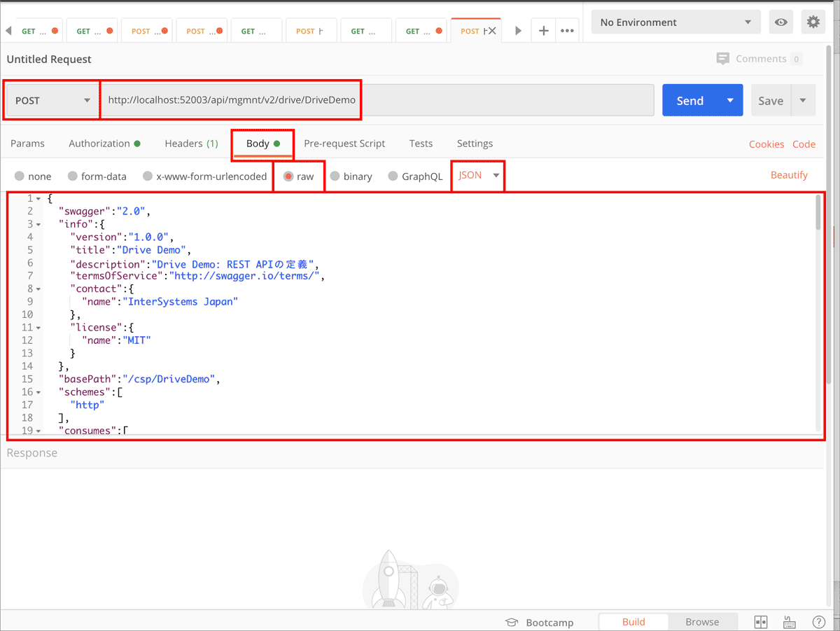
Task: Open the Tests tab
Action: coord(421,144)
